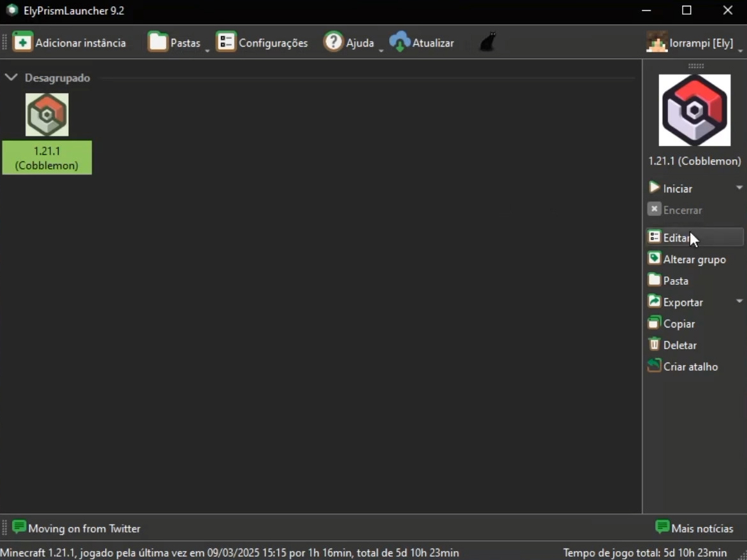Click the black cat icon in toolbar
Viewport: 747px width, 560px height.
click(x=488, y=42)
